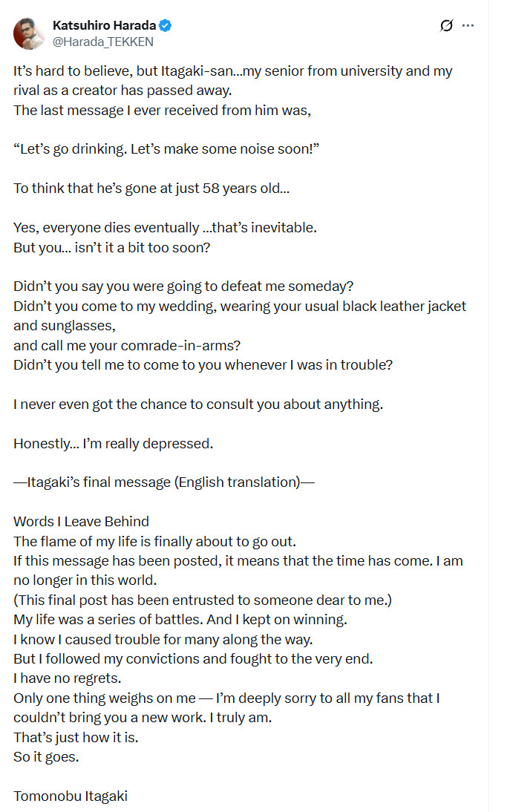Click the "Tomonobu Itagaki" signature text
Screen dimensions: 510x812
(71, 796)
